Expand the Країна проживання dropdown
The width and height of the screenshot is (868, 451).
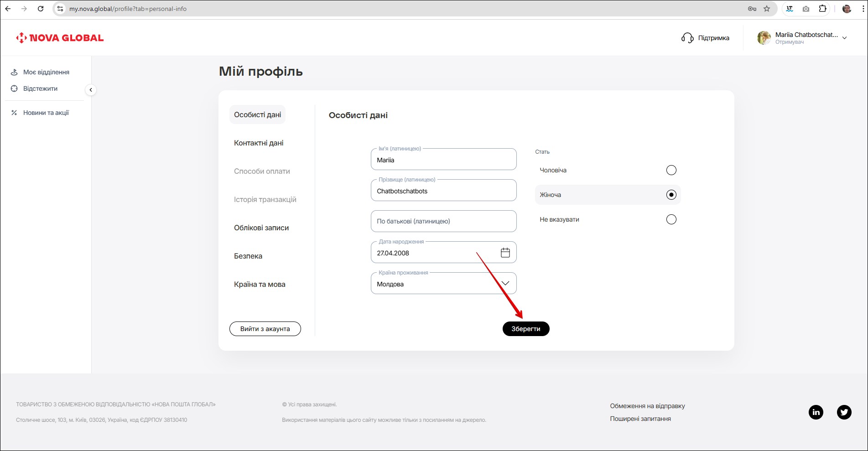tap(505, 284)
